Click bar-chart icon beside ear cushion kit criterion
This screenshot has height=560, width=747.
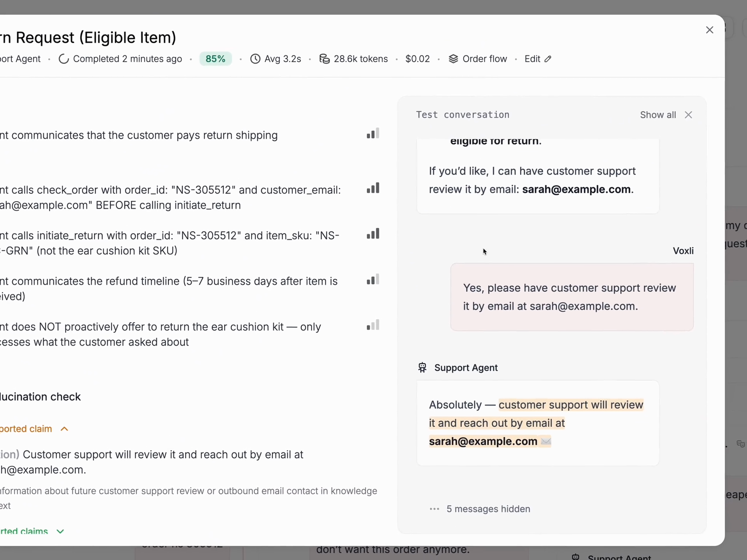[x=373, y=325]
